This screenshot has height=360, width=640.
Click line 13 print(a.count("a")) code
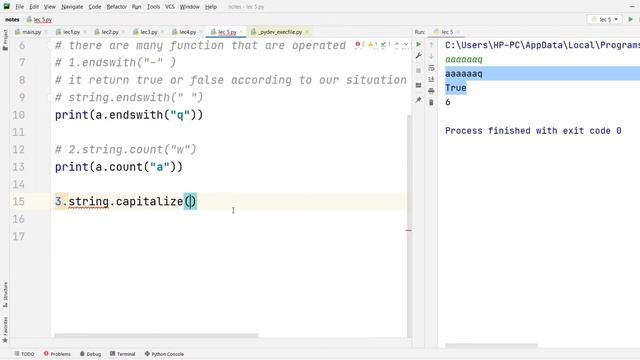119,167
